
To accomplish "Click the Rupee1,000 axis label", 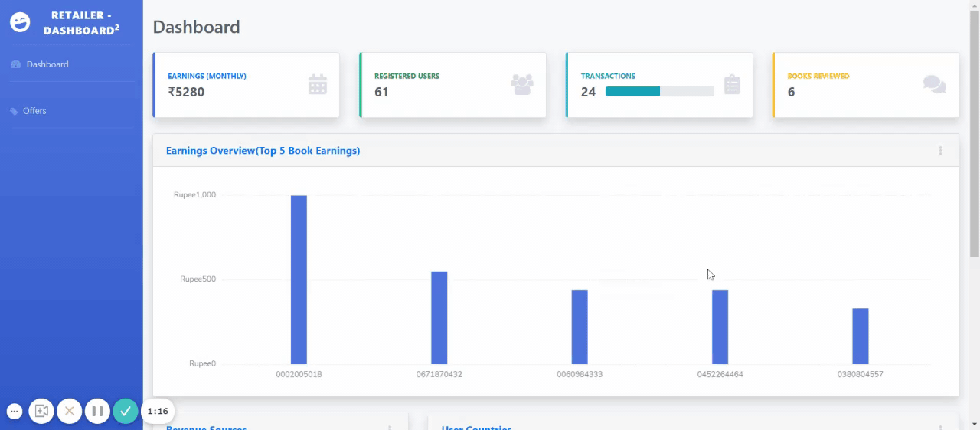I will (x=194, y=195).
